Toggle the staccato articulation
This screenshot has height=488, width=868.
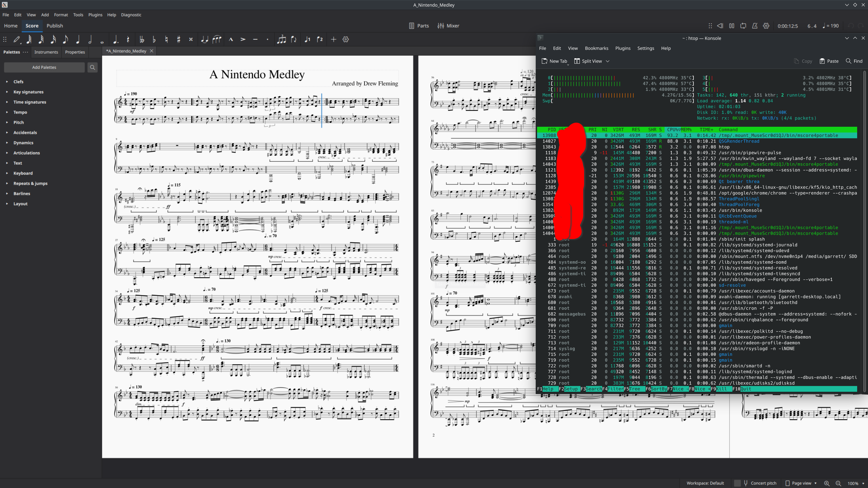click(268, 39)
